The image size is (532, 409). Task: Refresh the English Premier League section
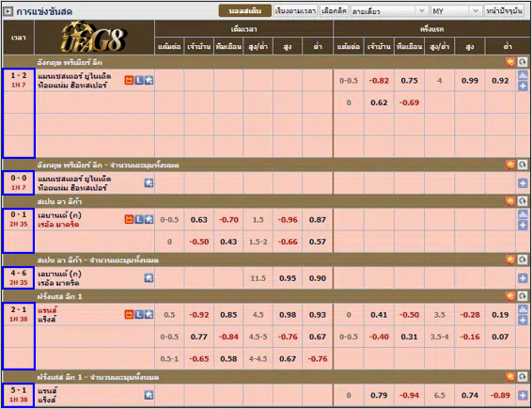click(523, 62)
